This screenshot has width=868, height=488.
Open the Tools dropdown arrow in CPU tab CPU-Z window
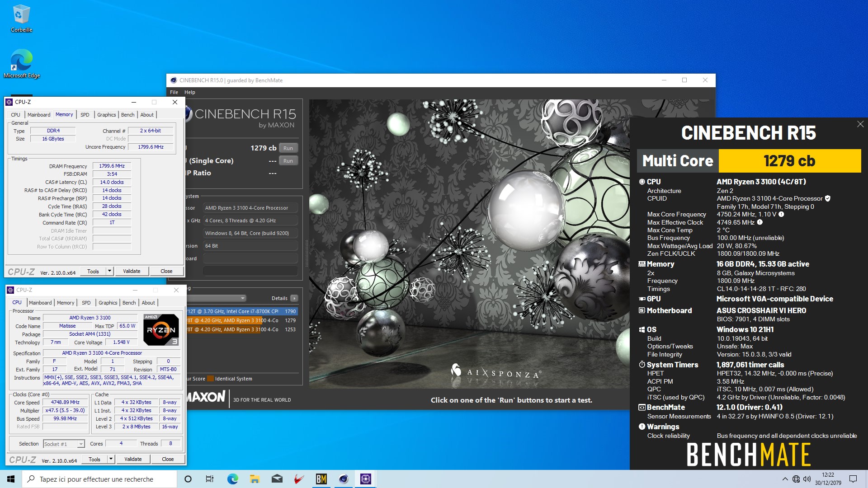111,459
